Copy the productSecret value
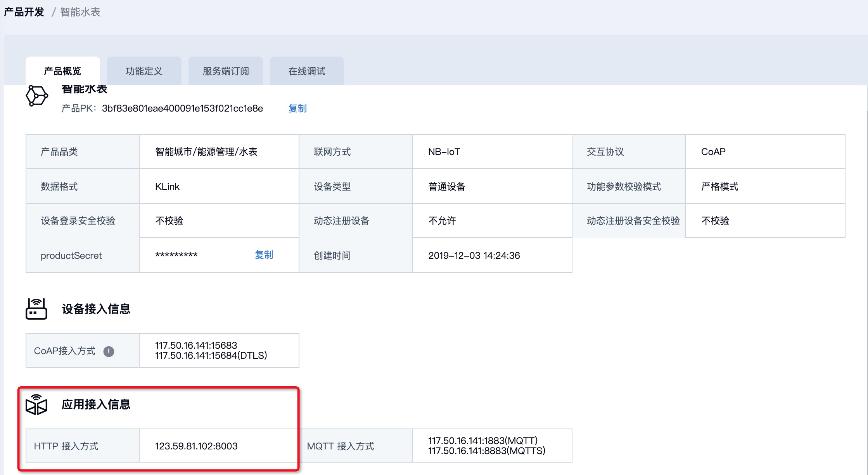The image size is (868, 475). point(264,255)
